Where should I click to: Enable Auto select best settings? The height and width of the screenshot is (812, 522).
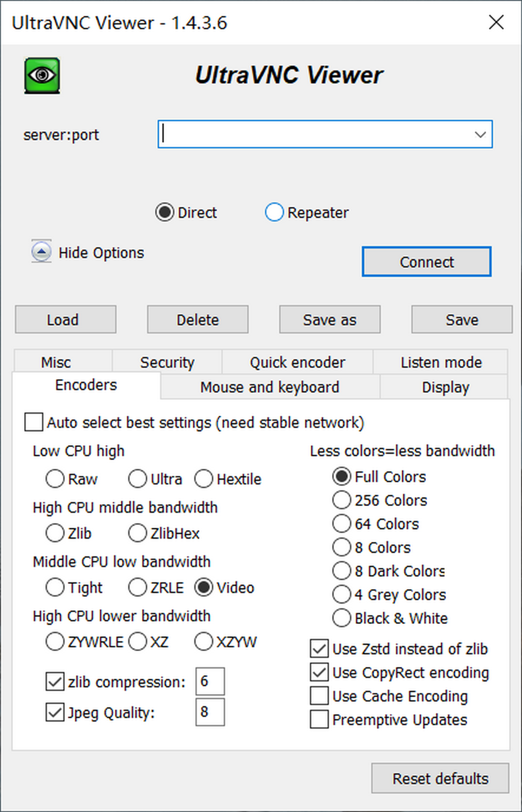pos(34,422)
